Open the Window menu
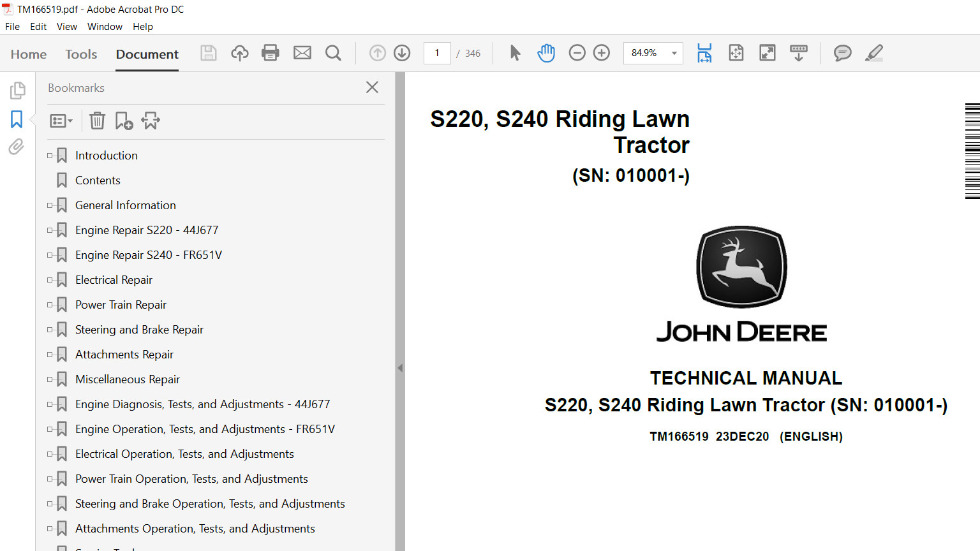 (105, 27)
